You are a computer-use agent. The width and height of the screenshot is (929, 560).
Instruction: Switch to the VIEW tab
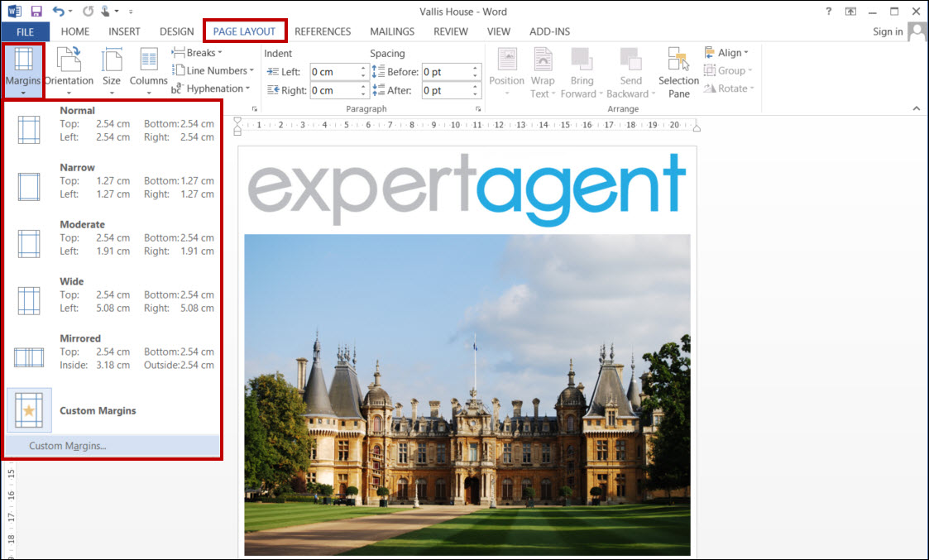(x=499, y=31)
